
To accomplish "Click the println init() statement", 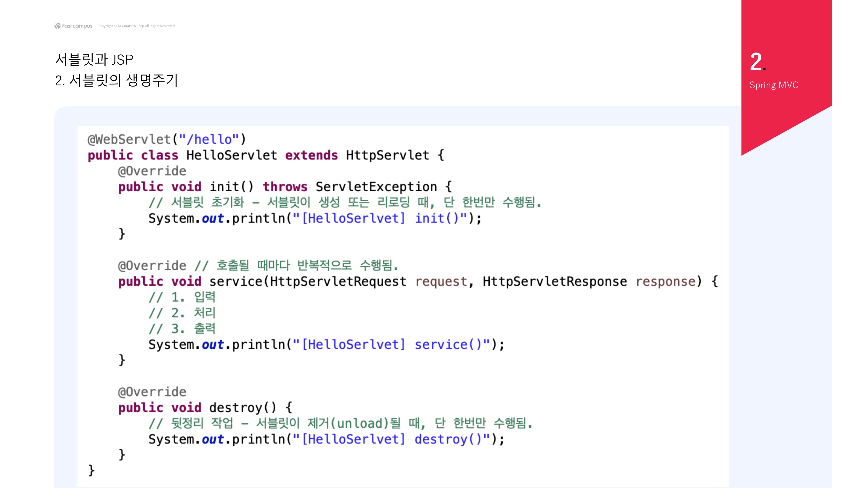I will 315,218.
